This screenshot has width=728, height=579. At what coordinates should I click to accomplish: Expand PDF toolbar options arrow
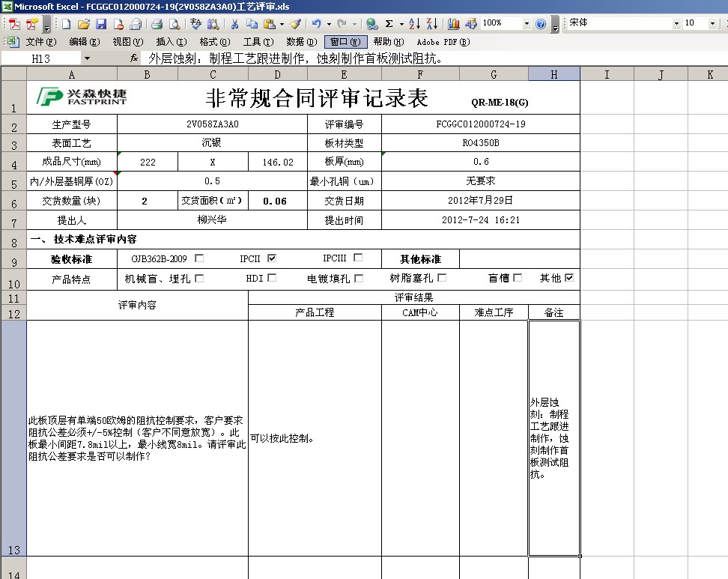point(47,24)
